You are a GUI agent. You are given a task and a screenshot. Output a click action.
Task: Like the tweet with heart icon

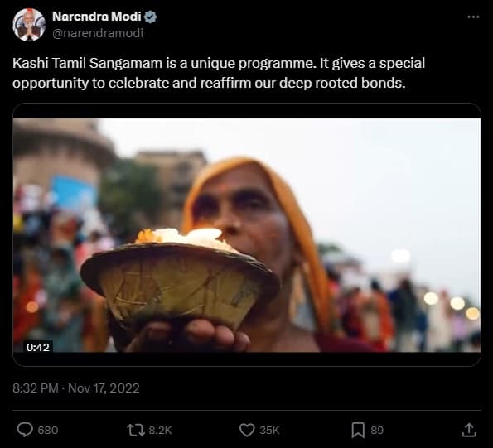[247, 430]
